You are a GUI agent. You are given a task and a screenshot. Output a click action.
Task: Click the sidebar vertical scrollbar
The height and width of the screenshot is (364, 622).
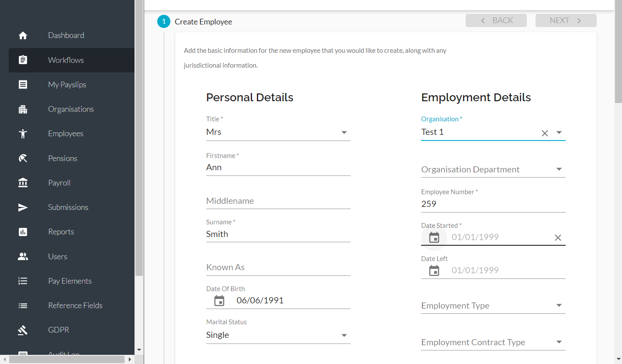[139, 137]
